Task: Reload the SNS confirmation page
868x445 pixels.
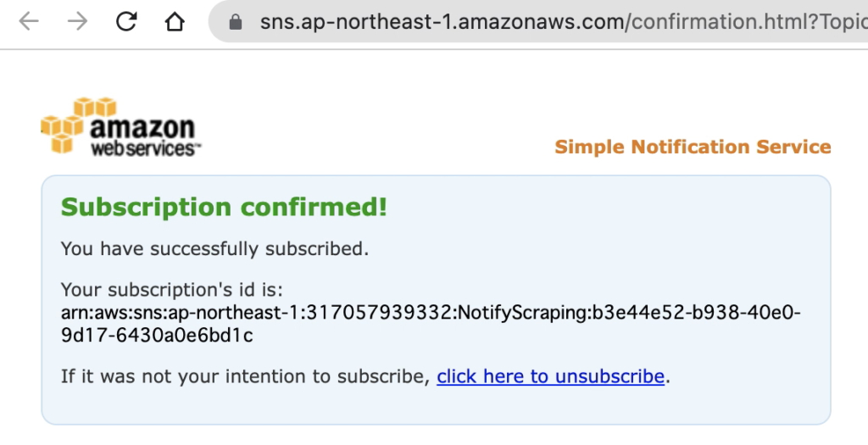Action: (x=126, y=21)
